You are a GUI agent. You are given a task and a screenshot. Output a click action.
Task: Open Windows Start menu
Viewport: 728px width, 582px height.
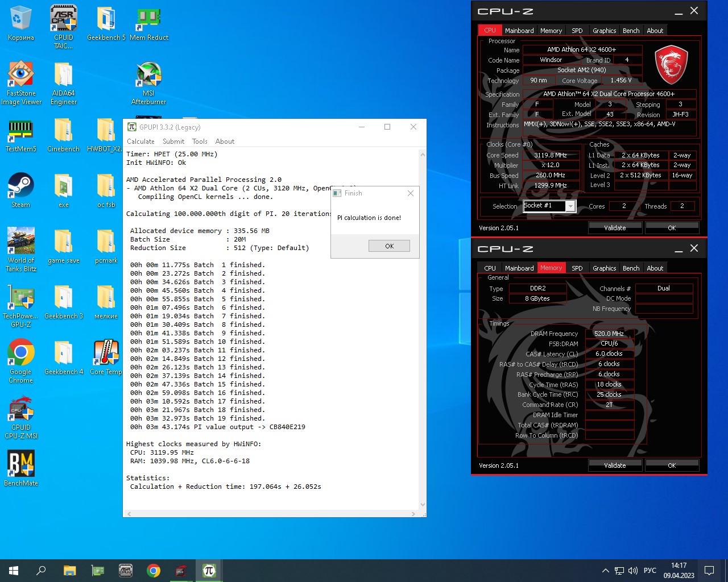click(14, 571)
